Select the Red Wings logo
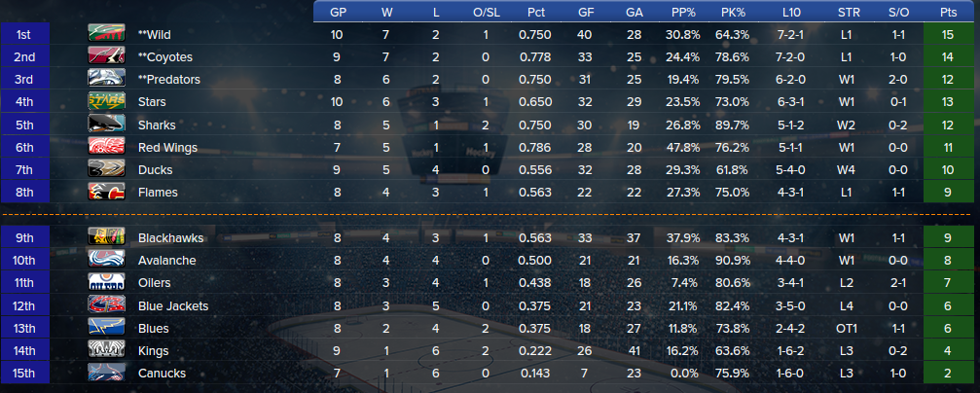 click(106, 147)
